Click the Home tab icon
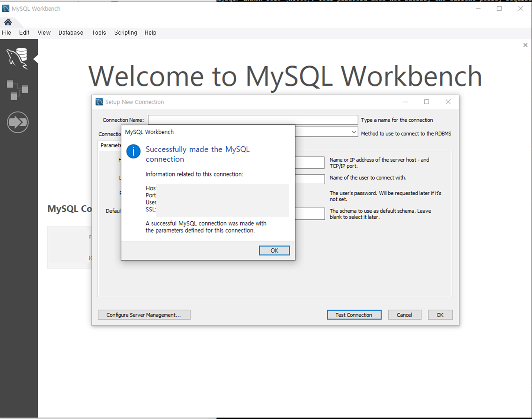The height and width of the screenshot is (419, 532). (8, 22)
